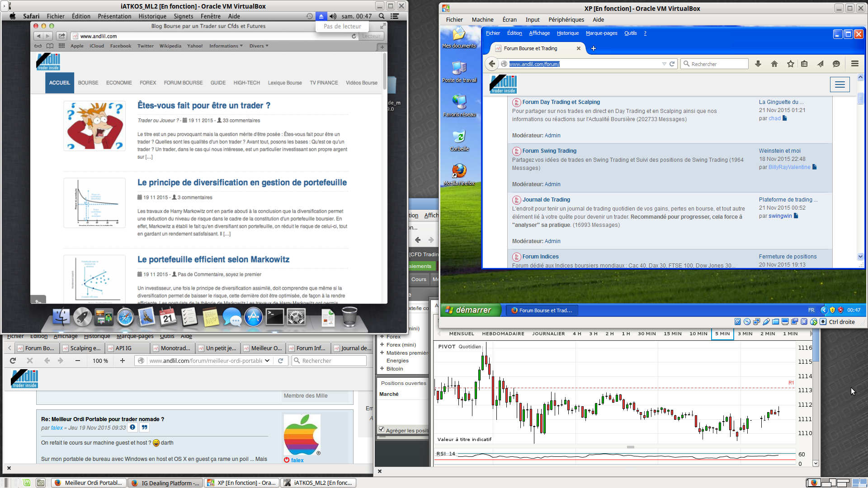Open the Forum Swing Trading link
Screen dimensions: 868x488
[x=549, y=151]
